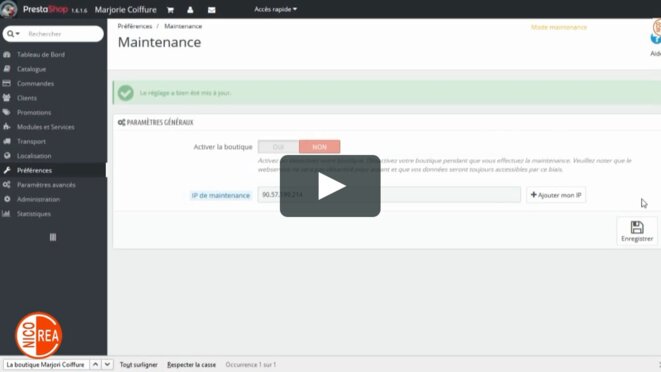Image resolution: width=661 pixels, height=372 pixels.
Task: Click the find bar text field
Action: click(46, 364)
